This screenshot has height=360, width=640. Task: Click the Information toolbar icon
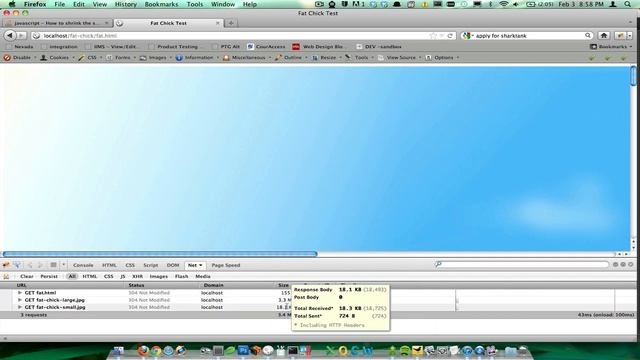[179, 58]
